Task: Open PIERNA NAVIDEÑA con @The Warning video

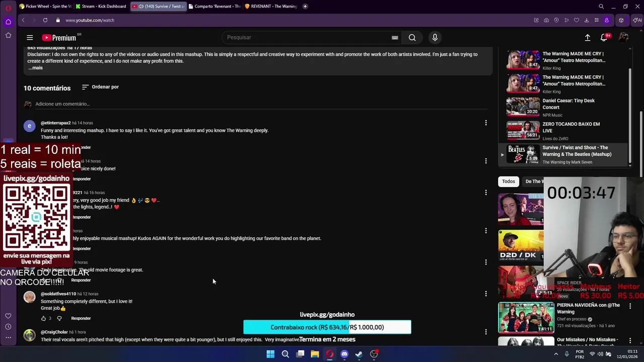Action: [589, 308]
